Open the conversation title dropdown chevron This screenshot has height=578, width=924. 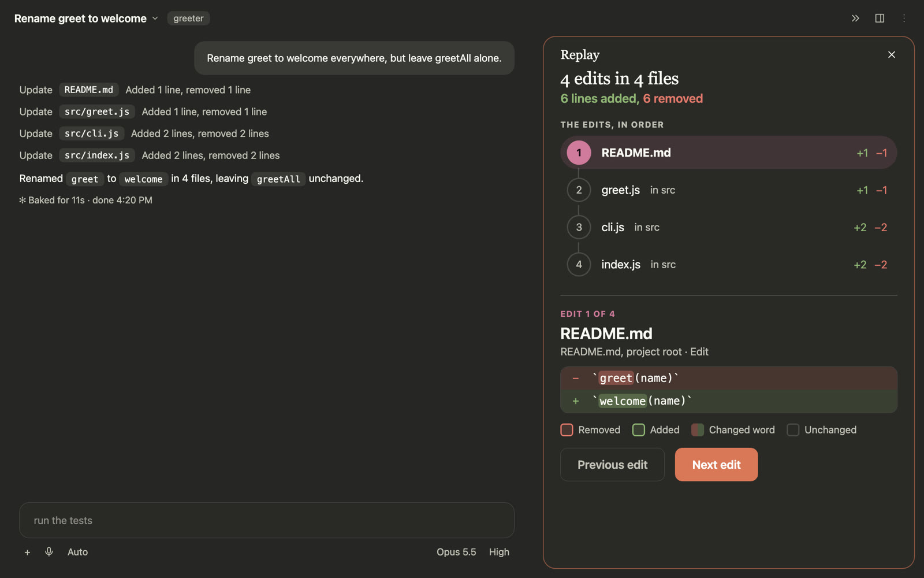(155, 18)
